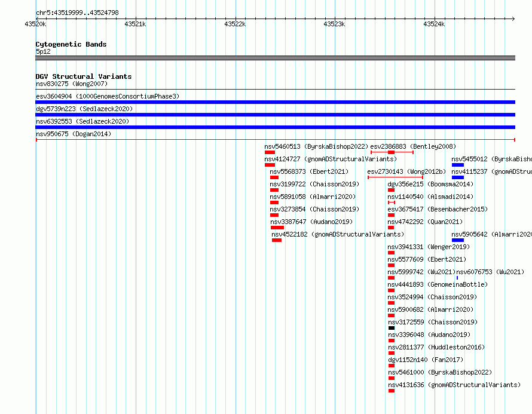Viewport: 532px width, 414px height.
Task: Click the Cytogenetic Bands track title
Action: click(71, 44)
